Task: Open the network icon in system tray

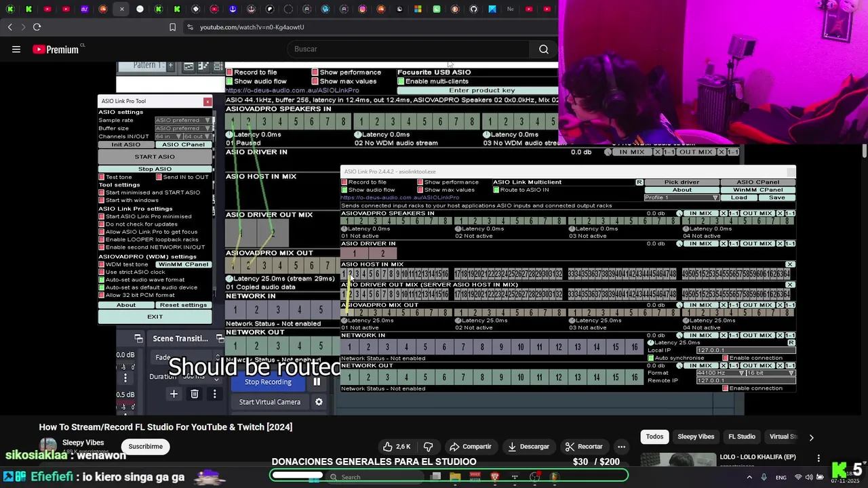Action: 798,477
